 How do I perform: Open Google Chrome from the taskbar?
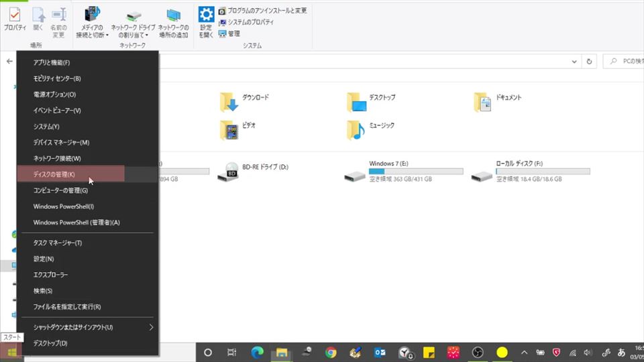331,352
